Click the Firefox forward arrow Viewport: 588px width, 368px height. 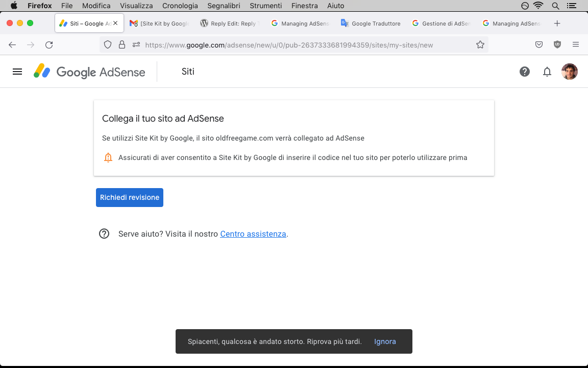pyautogui.click(x=31, y=44)
